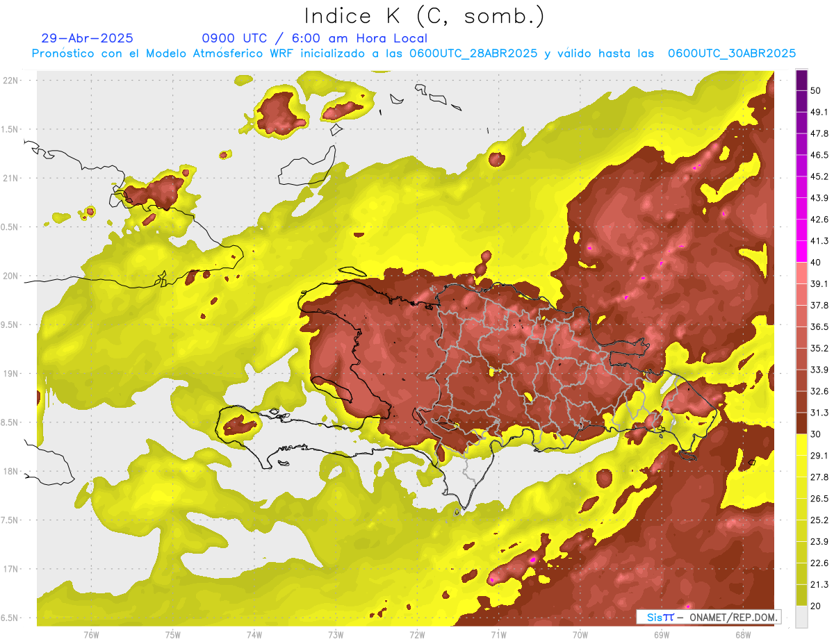This screenshot has height=644, width=834.
Task: Click legend value '42.6'
Action: click(x=819, y=220)
